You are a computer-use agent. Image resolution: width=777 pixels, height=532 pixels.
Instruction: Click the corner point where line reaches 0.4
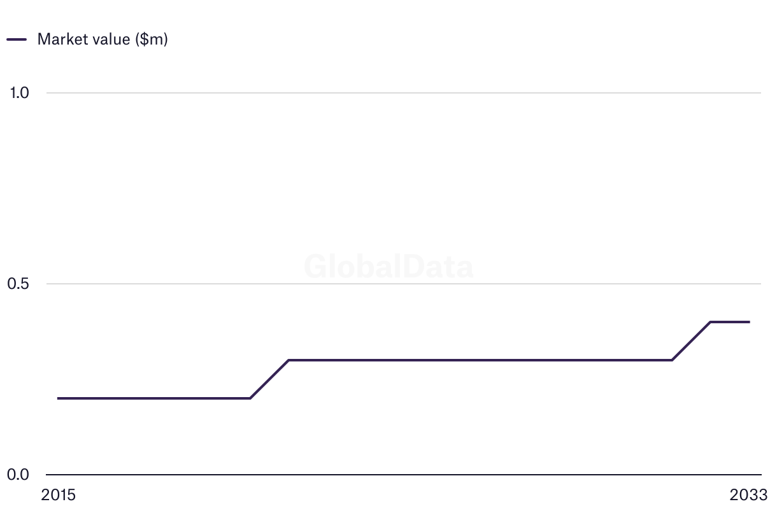711,322
